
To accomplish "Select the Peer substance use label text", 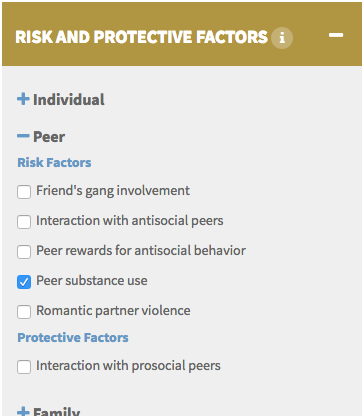I will point(92,281).
